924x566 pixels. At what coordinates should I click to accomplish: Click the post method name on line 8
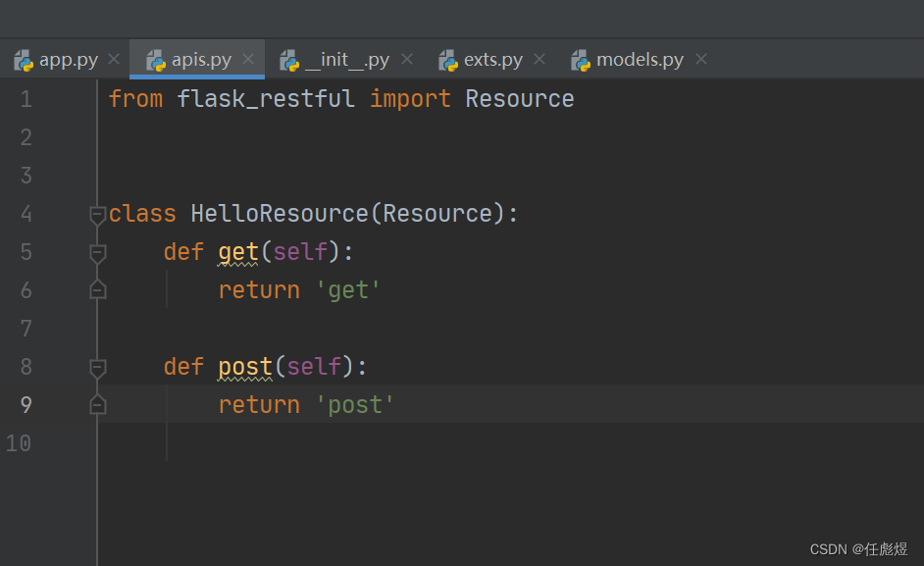tap(245, 367)
